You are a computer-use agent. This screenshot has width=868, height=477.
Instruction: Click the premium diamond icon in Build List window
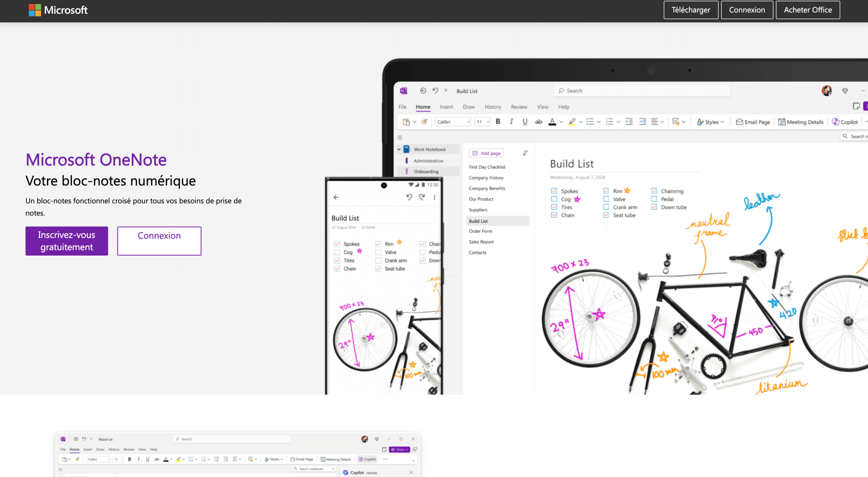[845, 91]
